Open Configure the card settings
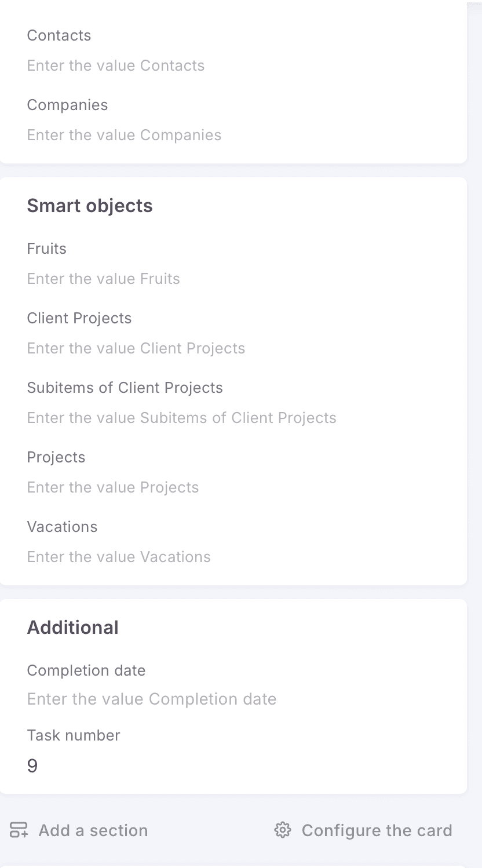The image size is (482, 868). pos(377,830)
